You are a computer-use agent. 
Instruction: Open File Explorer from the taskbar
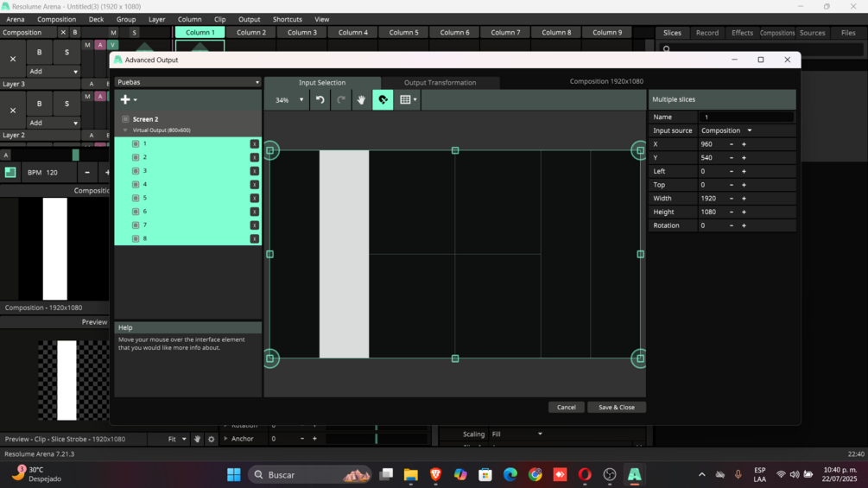click(411, 475)
